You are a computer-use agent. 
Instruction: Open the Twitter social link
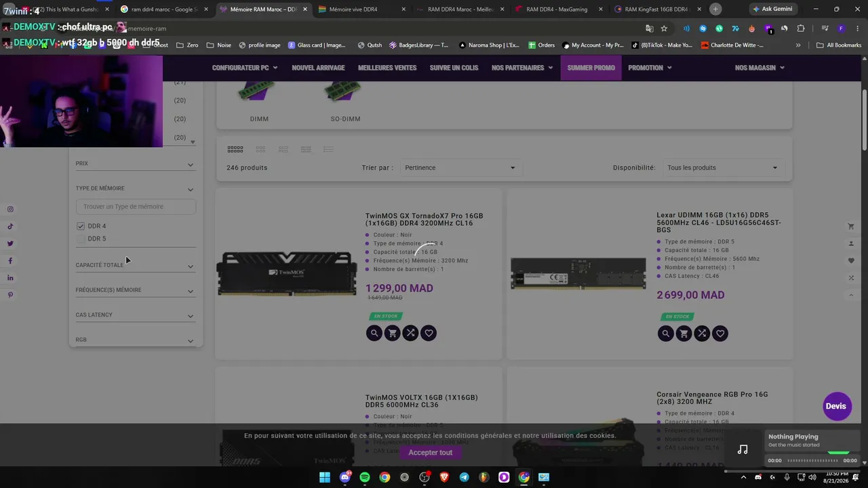10,243
